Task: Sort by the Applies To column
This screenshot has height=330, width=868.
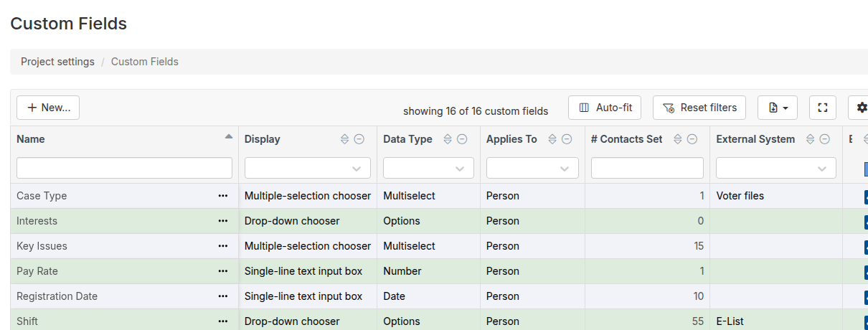Action: 552,139
